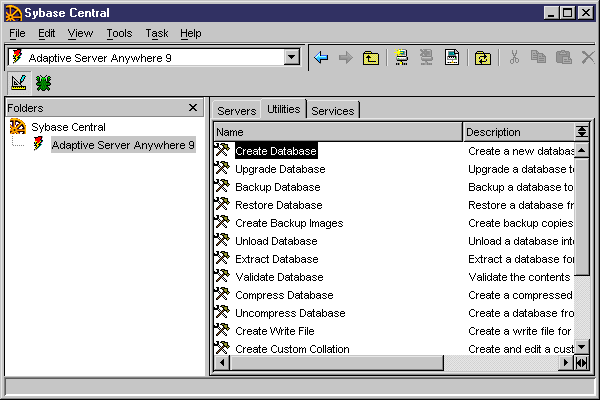
Task: Select the Compress Database utility
Action: tap(284, 295)
